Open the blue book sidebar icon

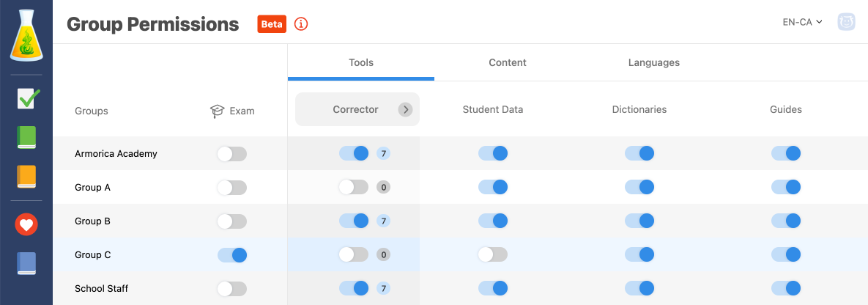point(26,263)
